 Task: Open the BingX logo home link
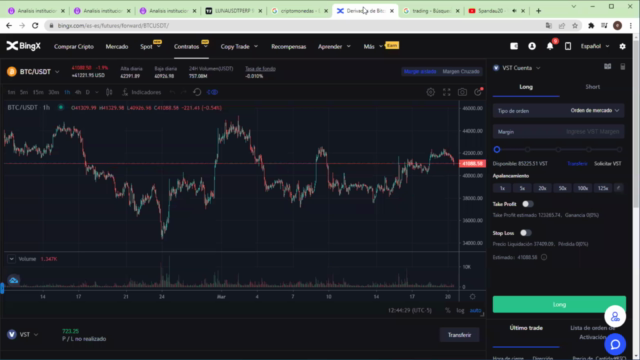coord(24,46)
